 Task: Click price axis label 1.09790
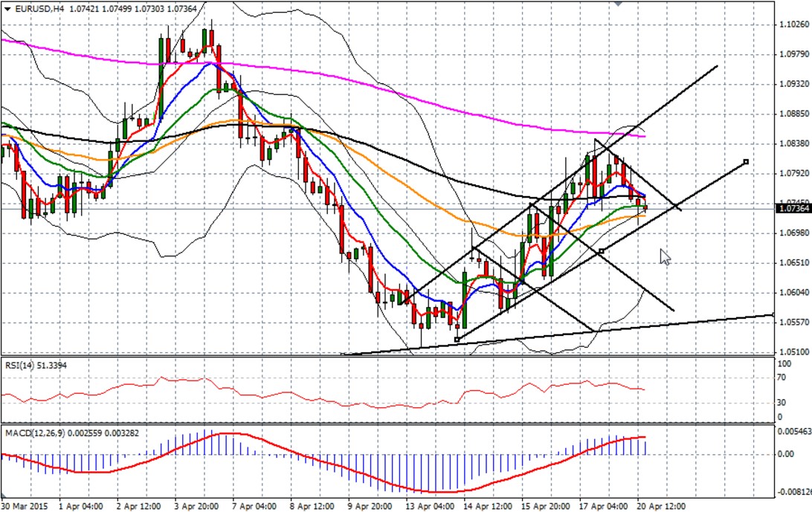794,54
